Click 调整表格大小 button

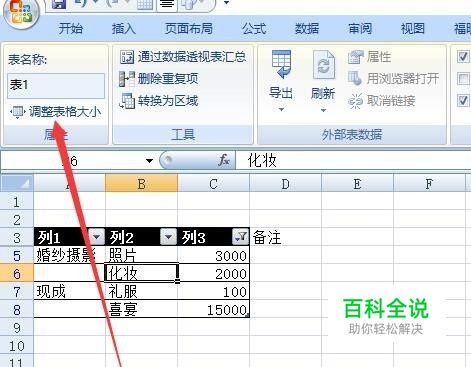click(55, 112)
